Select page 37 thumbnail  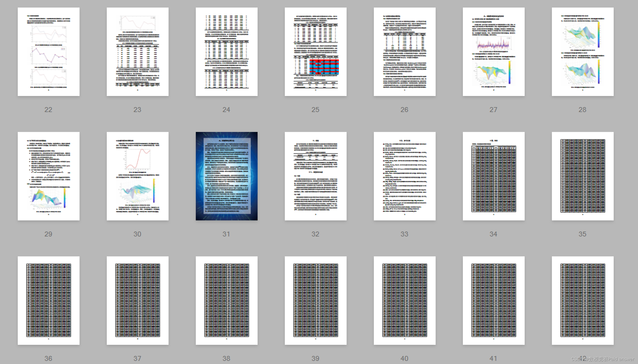click(138, 301)
